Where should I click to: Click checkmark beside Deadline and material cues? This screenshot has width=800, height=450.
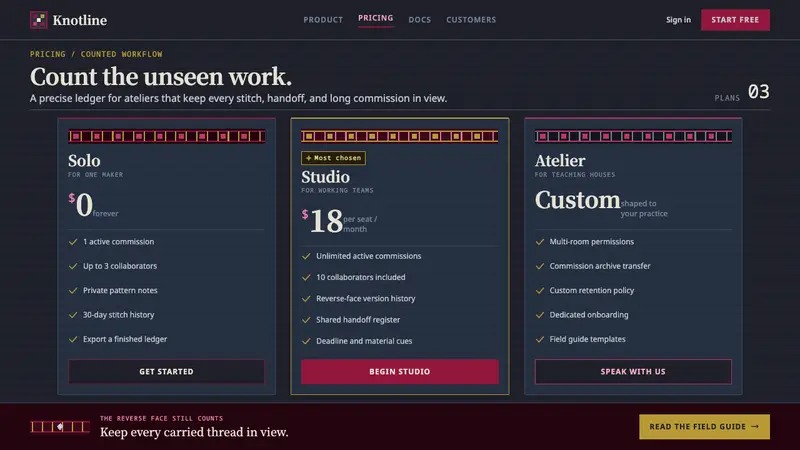(x=306, y=341)
